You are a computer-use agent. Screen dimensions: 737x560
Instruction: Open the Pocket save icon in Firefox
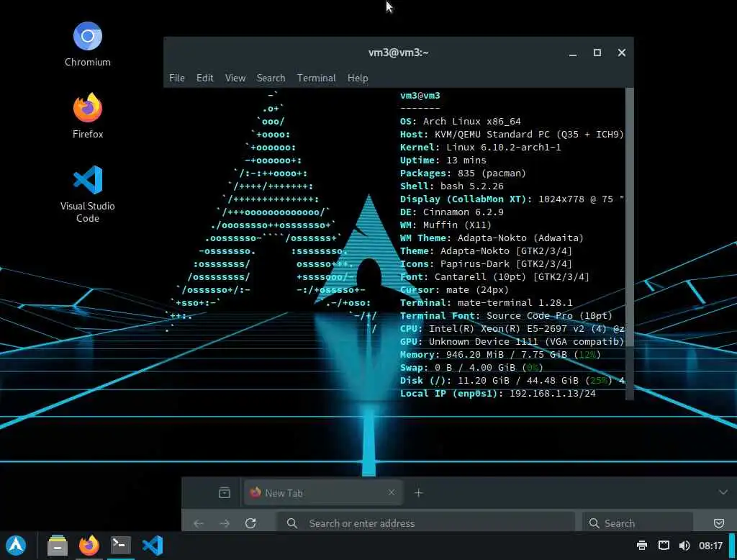pos(719,523)
